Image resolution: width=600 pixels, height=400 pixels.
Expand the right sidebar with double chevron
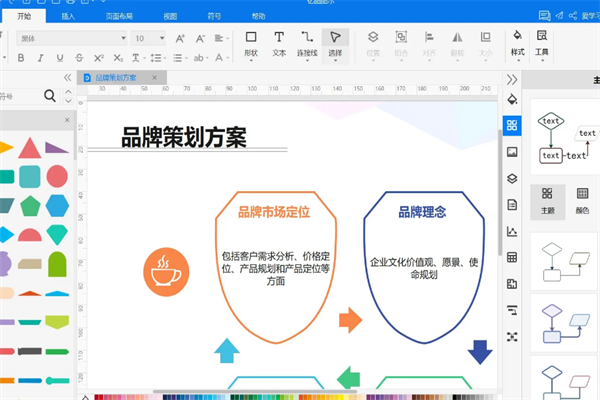tap(512, 80)
